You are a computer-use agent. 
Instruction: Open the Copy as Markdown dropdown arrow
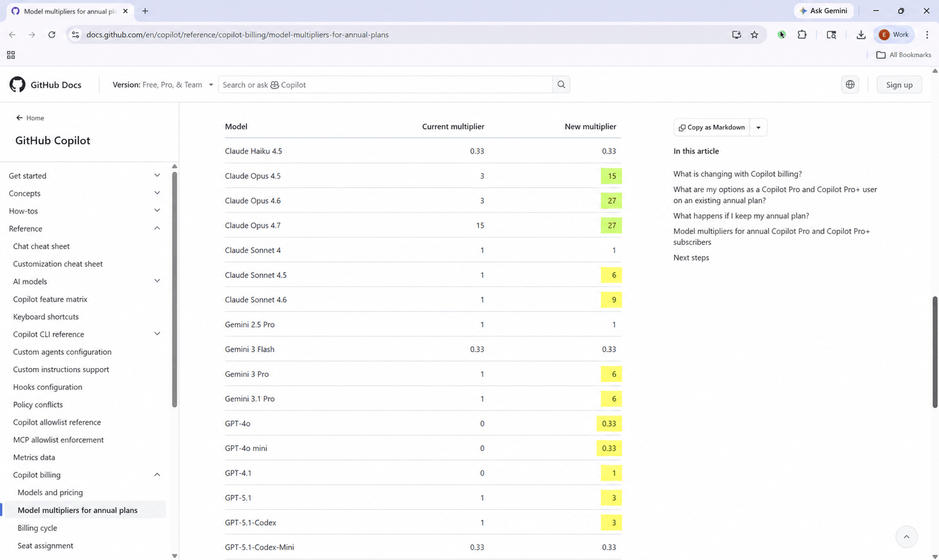(x=758, y=127)
